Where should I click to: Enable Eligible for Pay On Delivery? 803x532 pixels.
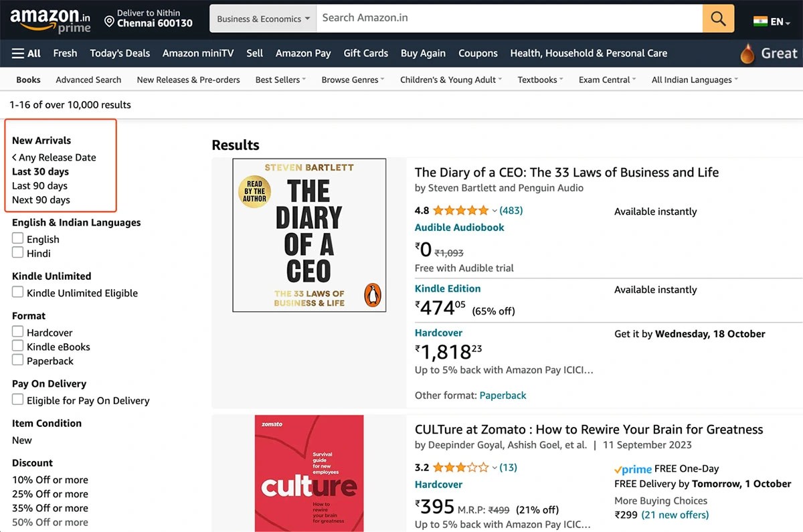[17, 400]
